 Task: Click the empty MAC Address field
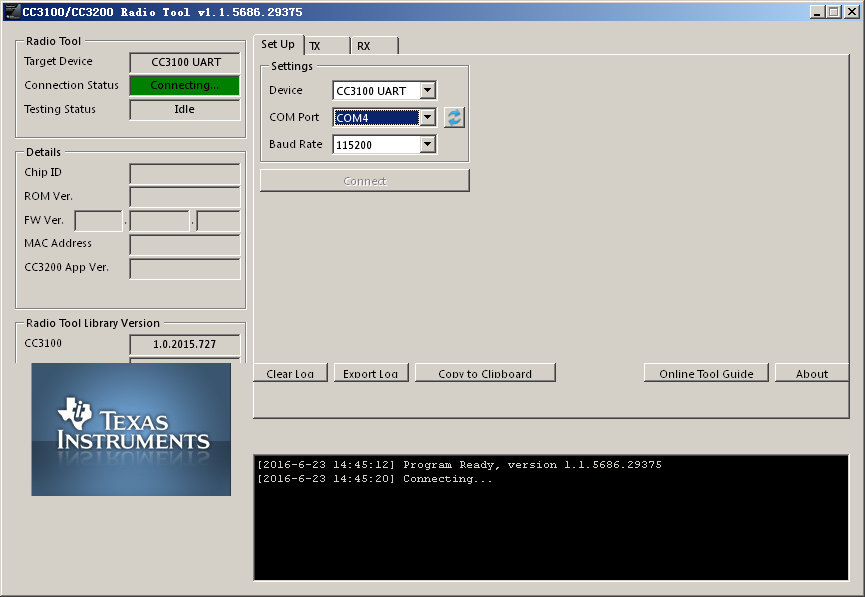coord(185,244)
